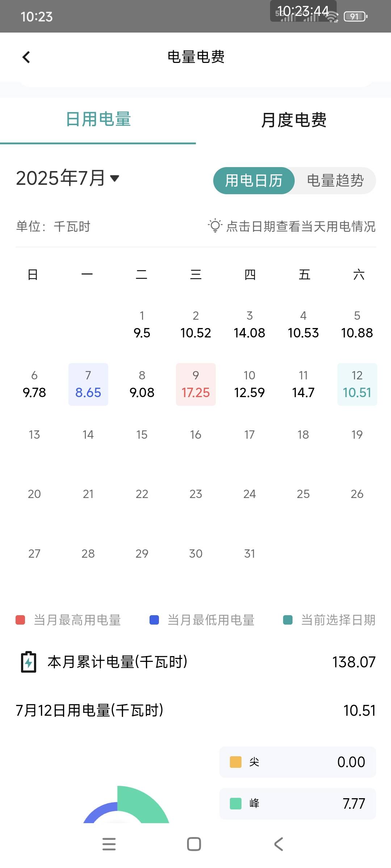Tap the lightbulb hint icon
This screenshot has height=868, width=391.
tap(215, 226)
